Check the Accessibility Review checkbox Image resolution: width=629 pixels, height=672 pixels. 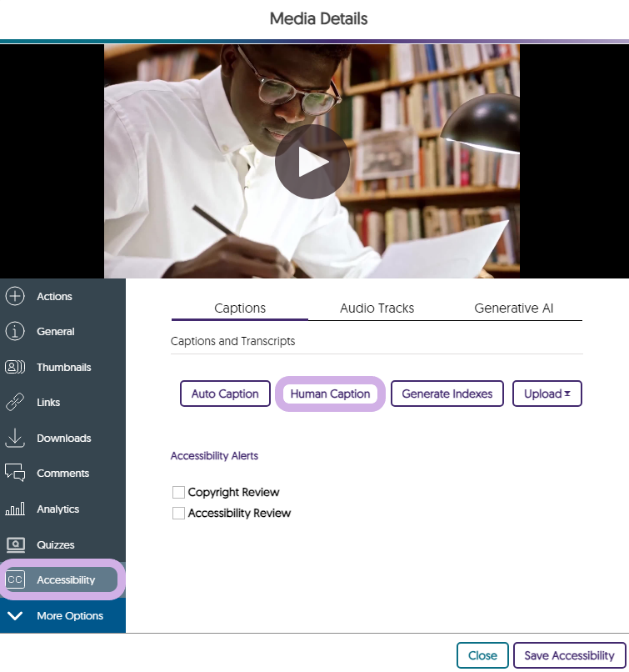coord(178,514)
